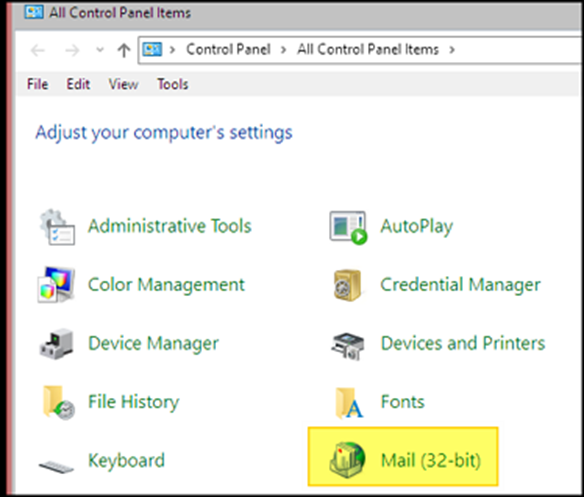
Task: Open the Color Management icon
Action: [x=56, y=285]
